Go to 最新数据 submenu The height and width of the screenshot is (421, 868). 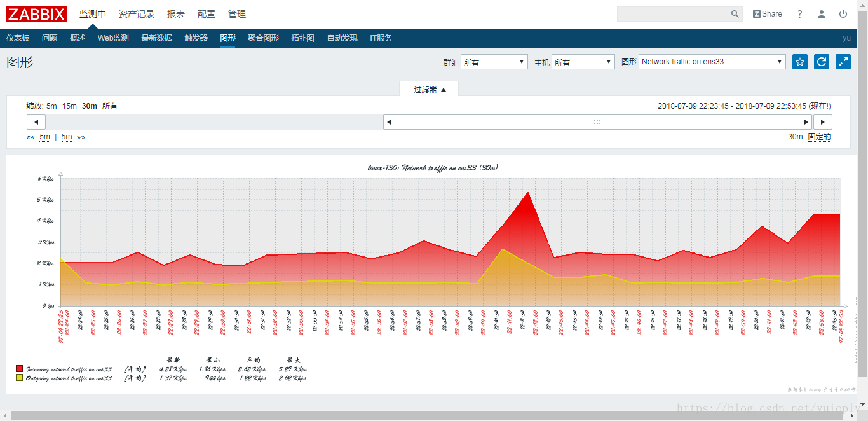156,38
